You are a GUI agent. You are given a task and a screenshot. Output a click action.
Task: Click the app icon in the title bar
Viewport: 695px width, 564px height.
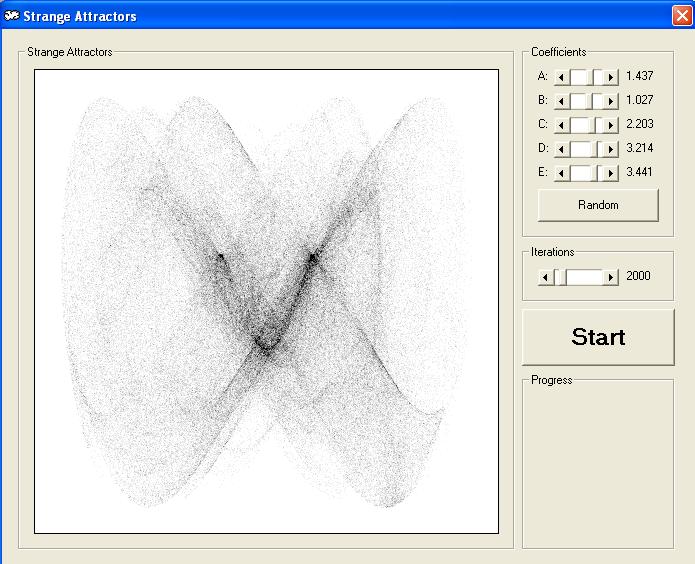12,15
